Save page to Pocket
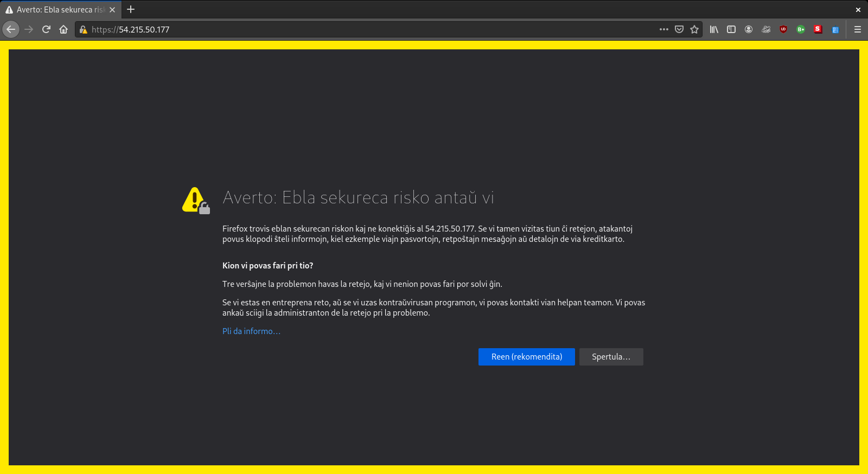Image resolution: width=868 pixels, height=474 pixels. click(x=679, y=29)
